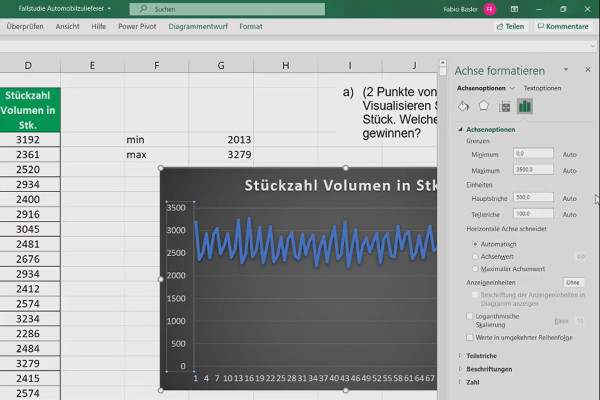Open the Achsenoptionen dropdown chevron
600x400 pixels.
tap(512, 88)
